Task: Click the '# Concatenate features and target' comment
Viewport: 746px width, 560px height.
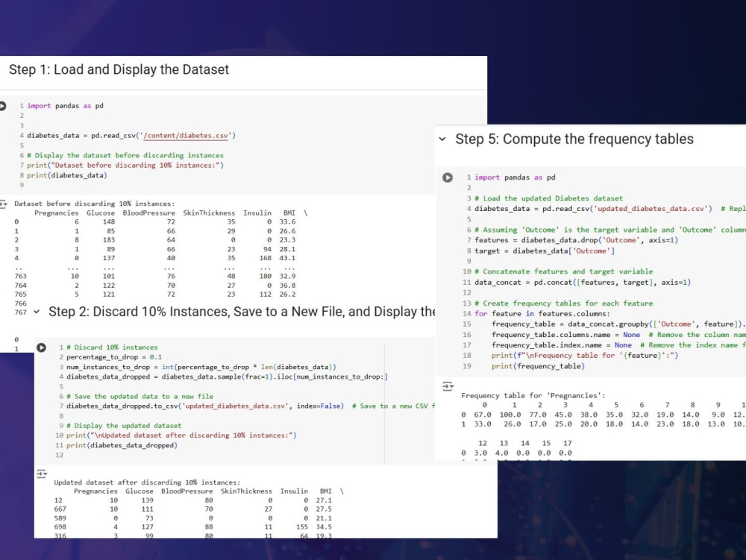Action: [x=564, y=271]
